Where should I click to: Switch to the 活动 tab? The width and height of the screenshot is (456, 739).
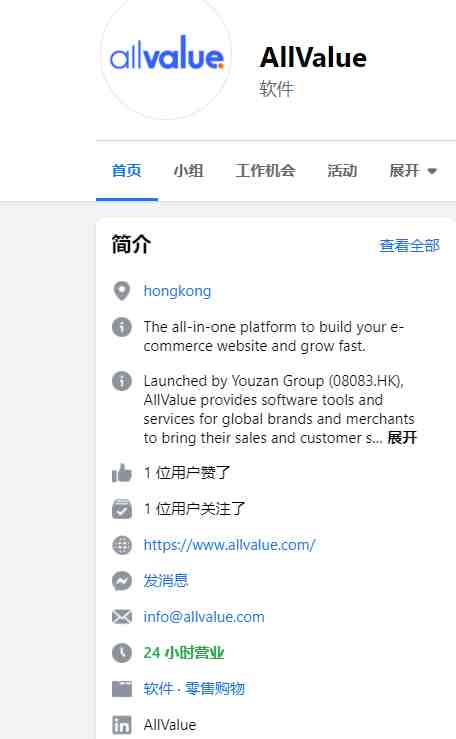(342, 171)
